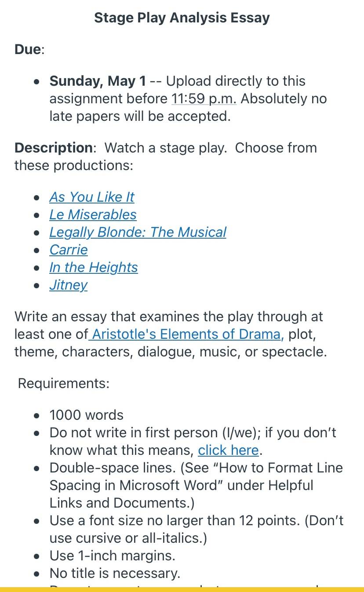Open the Le Miserables production link
The width and height of the screenshot is (364, 592).
point(93,214)
